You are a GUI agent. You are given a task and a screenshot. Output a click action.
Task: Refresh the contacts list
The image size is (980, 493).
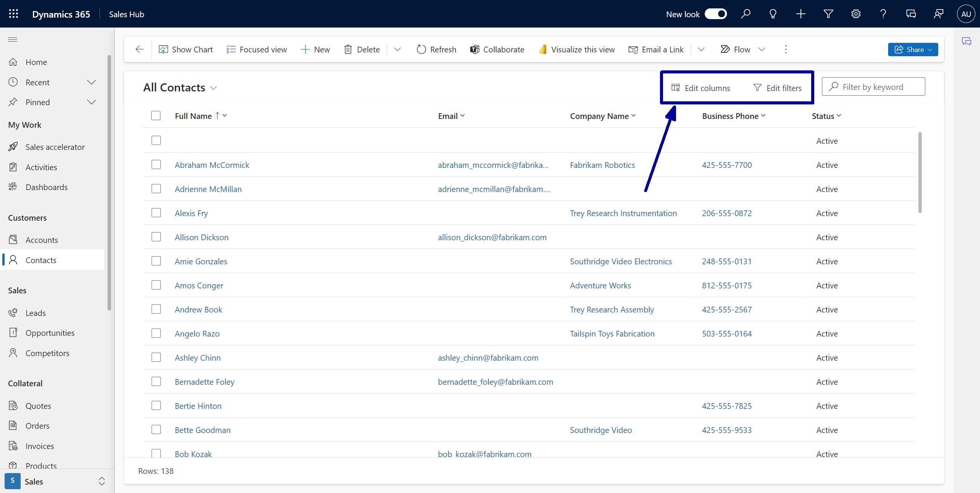(x=436, y=49)
